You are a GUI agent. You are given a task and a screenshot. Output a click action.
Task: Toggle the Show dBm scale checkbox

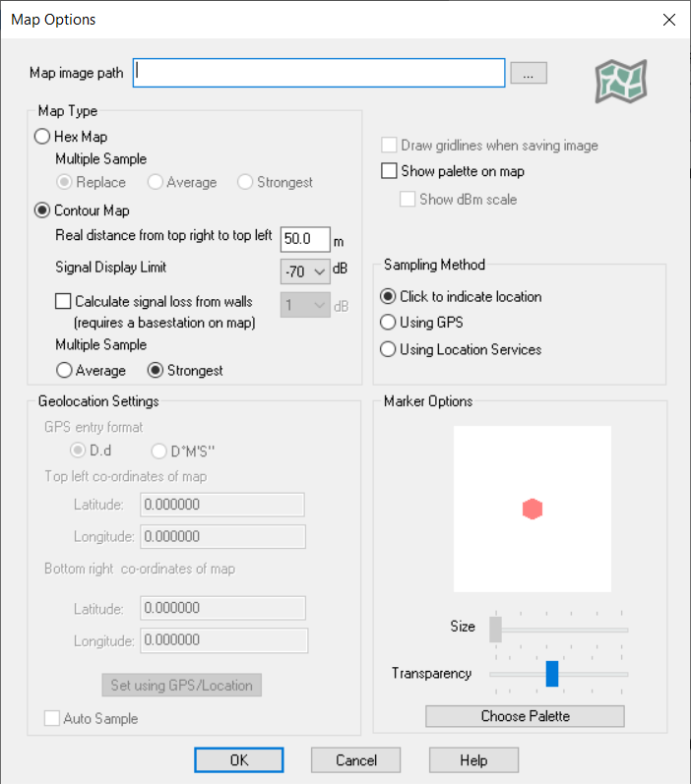point(408,199)
